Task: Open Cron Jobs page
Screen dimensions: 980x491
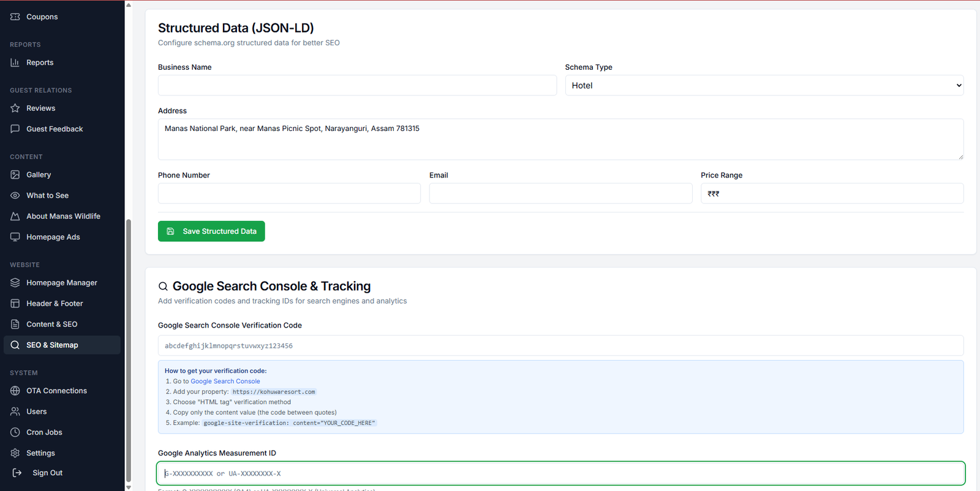Action: 62,432
